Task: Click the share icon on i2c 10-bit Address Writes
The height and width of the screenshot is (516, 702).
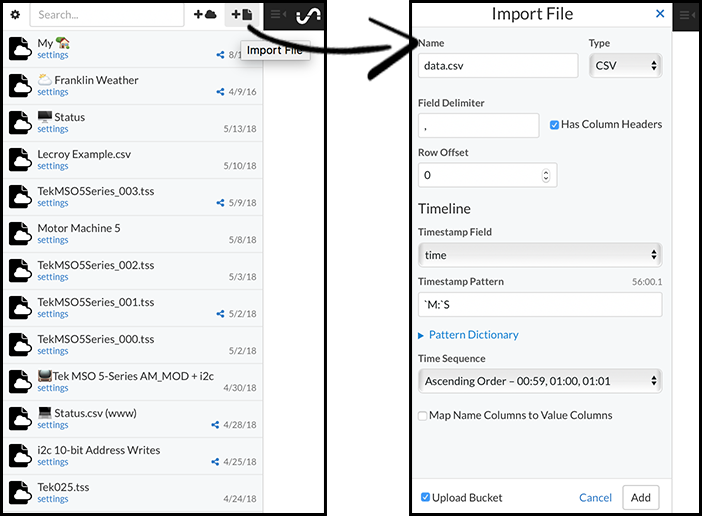Action: [215, 462]
